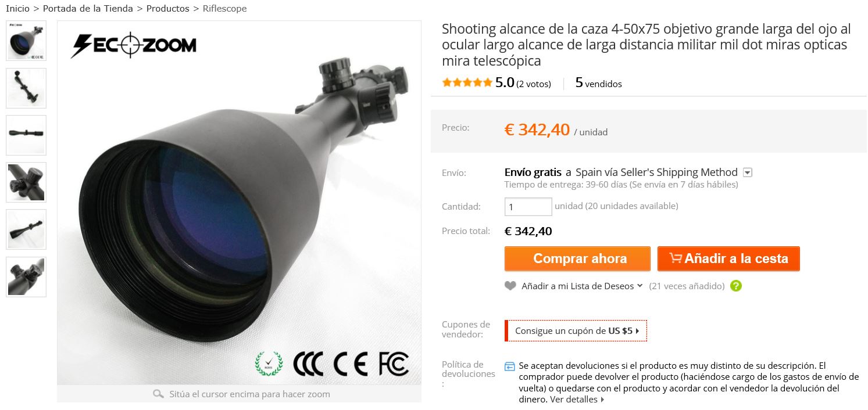Get the US $5 seller coupon
The width and height of the screenshot is (868, 410).
(576, 330)
